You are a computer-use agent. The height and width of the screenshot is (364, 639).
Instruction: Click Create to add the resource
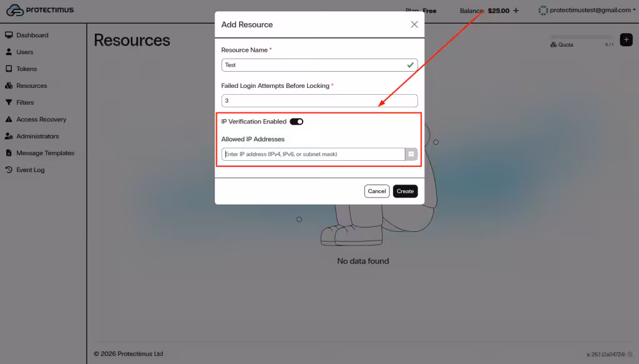click(x=405, y=191)
